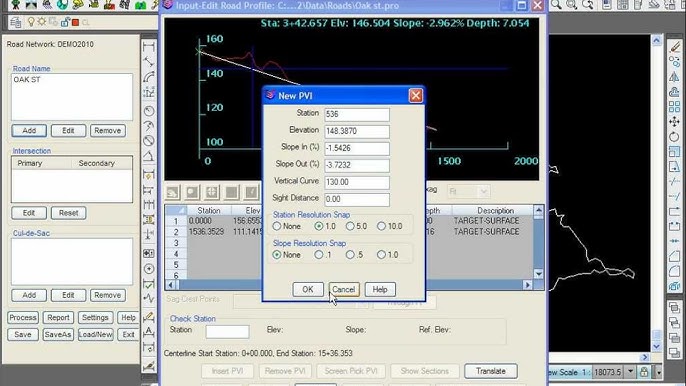The width and height of the screenshot is (686, 386).
Task: Click the profile table scroll-left arrow
Action: pyautogui.click(x=171, y=285)
